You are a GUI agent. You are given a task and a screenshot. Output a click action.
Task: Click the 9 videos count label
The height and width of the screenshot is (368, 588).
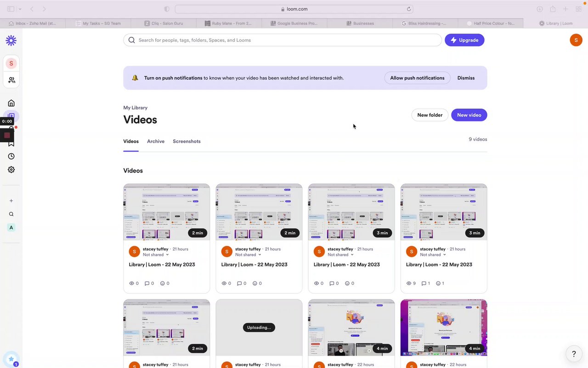pyautogui.click(x=478, y=139)
